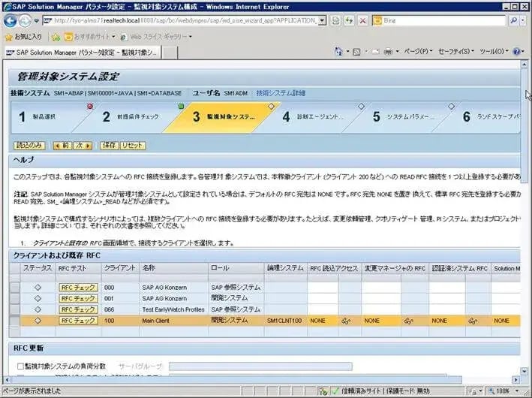Image resolution: width=532 pixels, height=398 pixels.
Task: Click RFC チェック button for client 066
Action: click(78, 309)
